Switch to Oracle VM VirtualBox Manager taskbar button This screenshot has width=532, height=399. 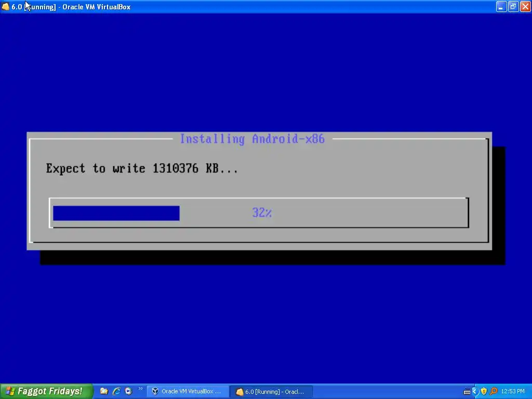click(x=187, y=392)
